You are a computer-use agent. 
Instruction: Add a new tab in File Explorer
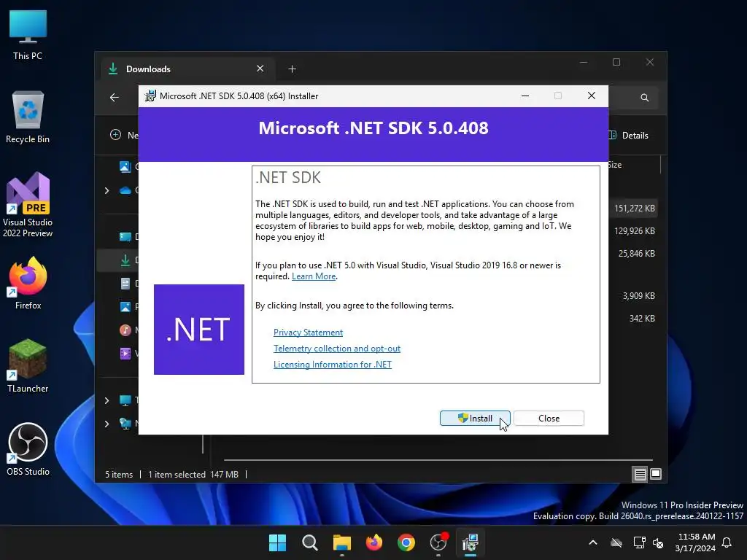(292, 69)
